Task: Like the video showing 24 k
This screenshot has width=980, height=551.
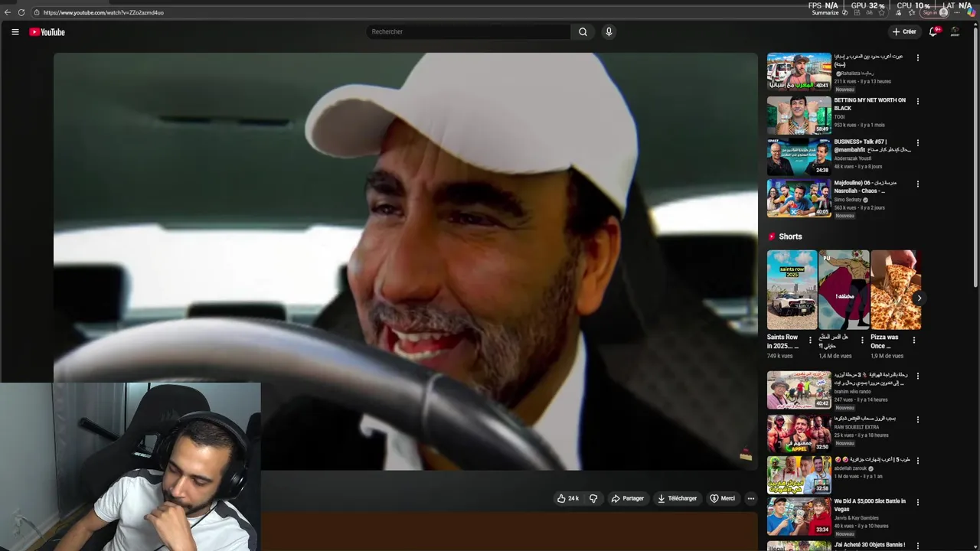Action: 567,498
